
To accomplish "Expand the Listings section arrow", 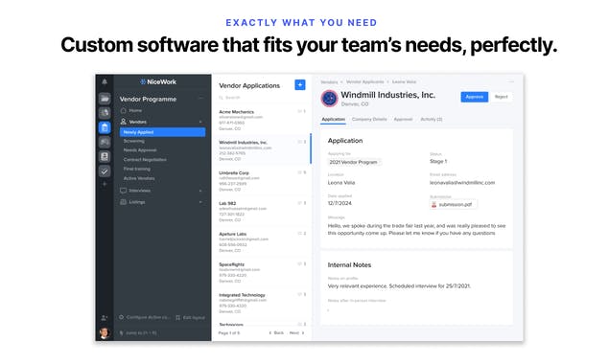I will click(x=200, y=202).
